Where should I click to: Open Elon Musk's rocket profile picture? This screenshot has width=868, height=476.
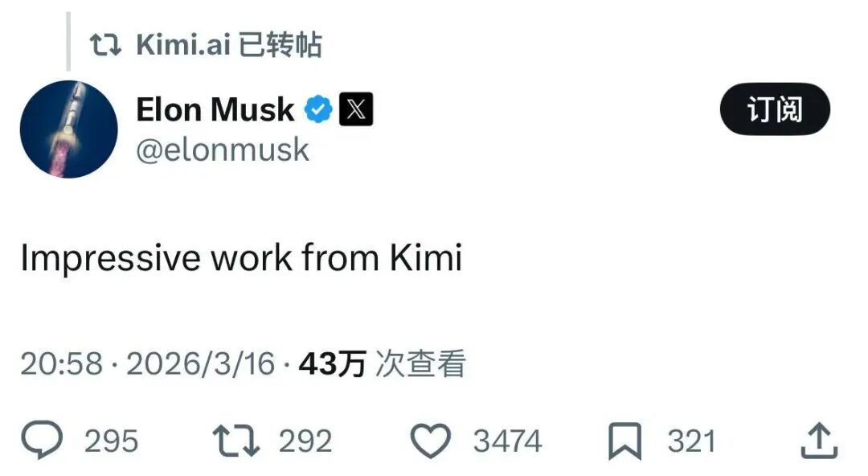point(69,129)
